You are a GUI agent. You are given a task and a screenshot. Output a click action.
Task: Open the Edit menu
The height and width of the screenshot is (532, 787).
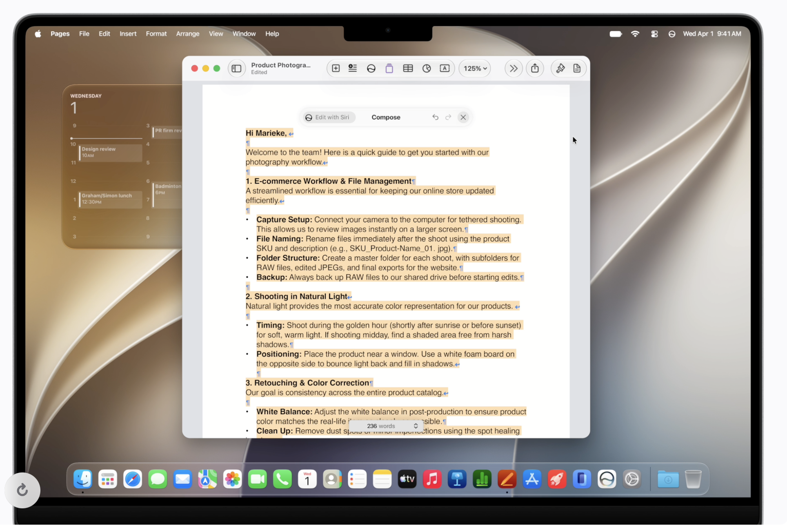[x=104, y=34]
